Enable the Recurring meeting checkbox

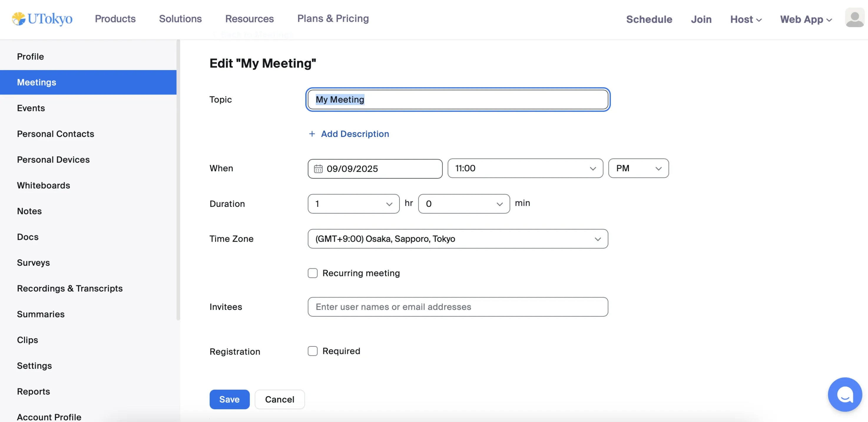click(x=312, y=273)
